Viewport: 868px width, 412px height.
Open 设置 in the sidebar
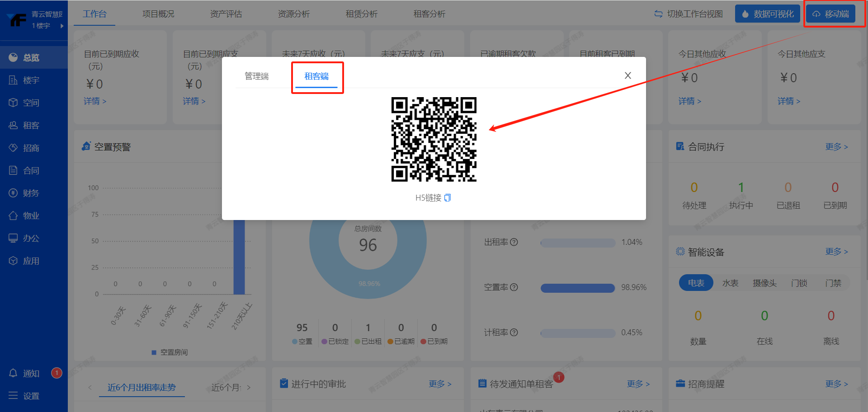click(x=31, y=396)
